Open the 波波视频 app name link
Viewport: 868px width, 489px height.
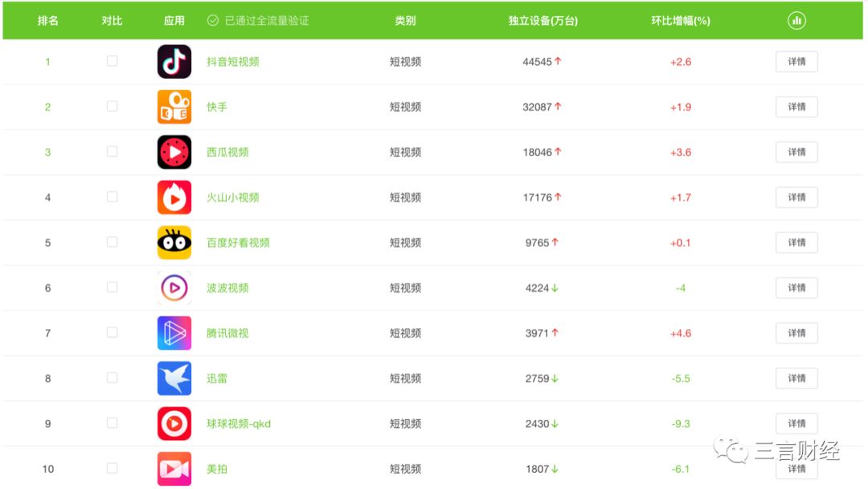click(x=227, y=288)
